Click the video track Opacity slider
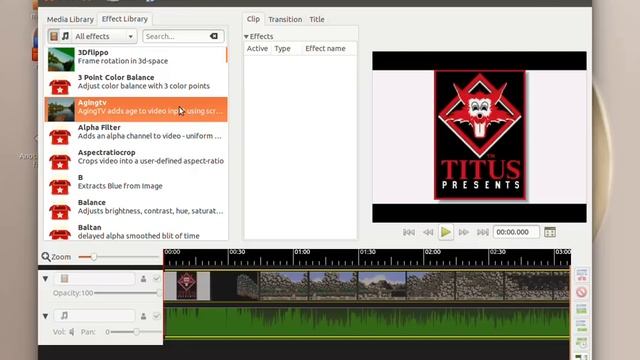Viewport: 640px width, 360px height. tap(127, 293)
